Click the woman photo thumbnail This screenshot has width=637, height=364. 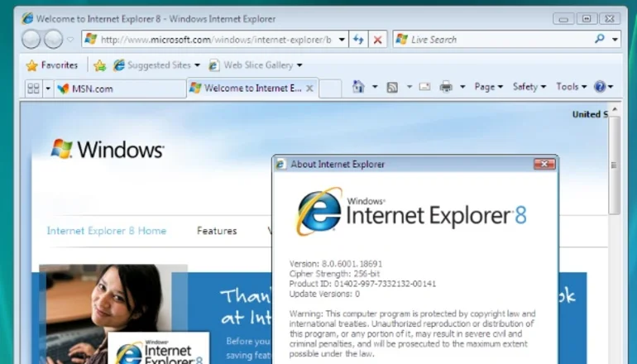pos(113,314)
